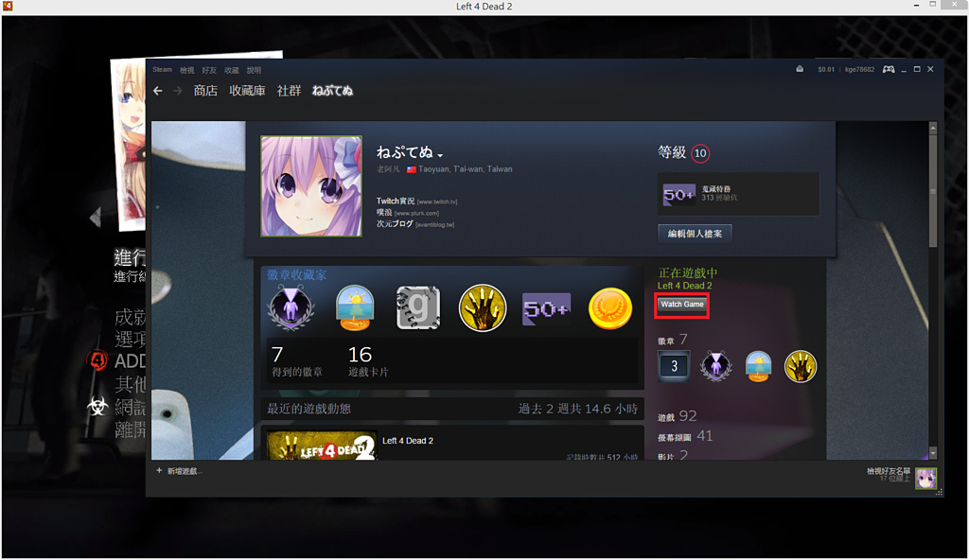Click the purple figure badge in sidebar
The height and width of the screenshot is (560, 969).
tap(715, 366)
